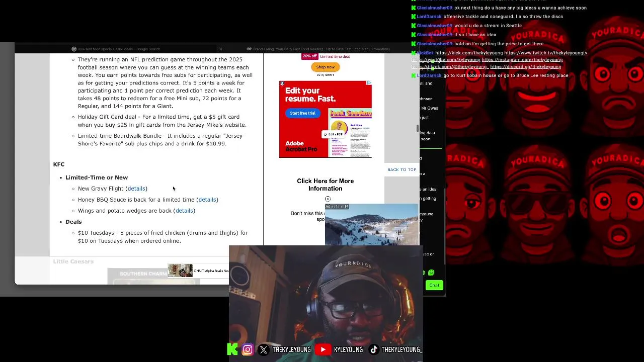The height and width of the screenshot is (362, 644).
Task: Click the Brand Eating tab favicon
Action: pyautogui.click(x=249, y=49)
